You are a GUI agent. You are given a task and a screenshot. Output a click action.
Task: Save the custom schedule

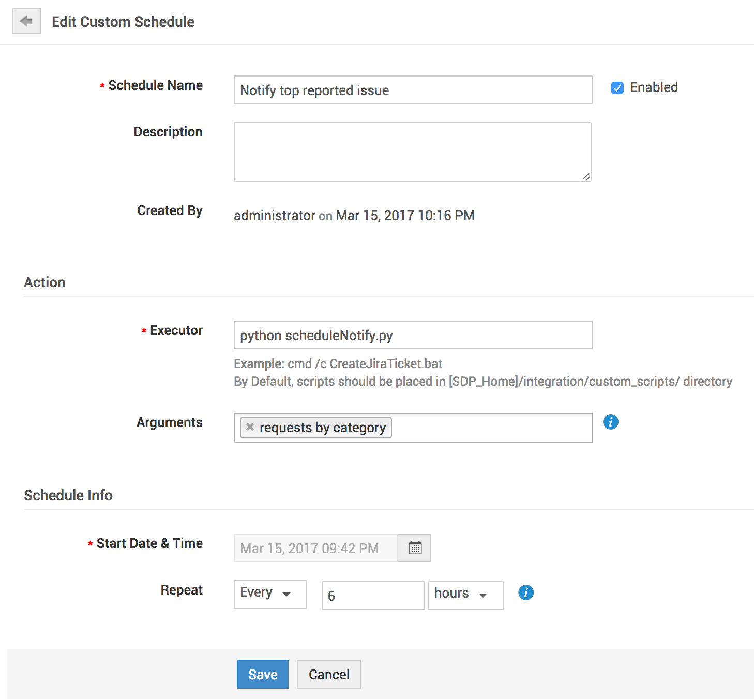pos(262,674)
